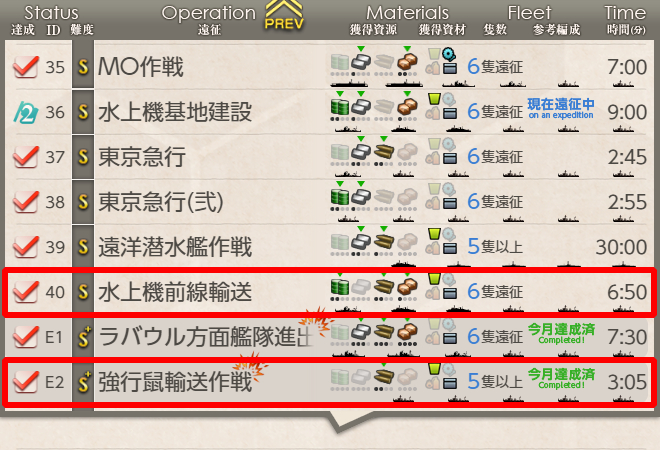Click the fleet 2 status flag for expedition 36

[26, 112]
